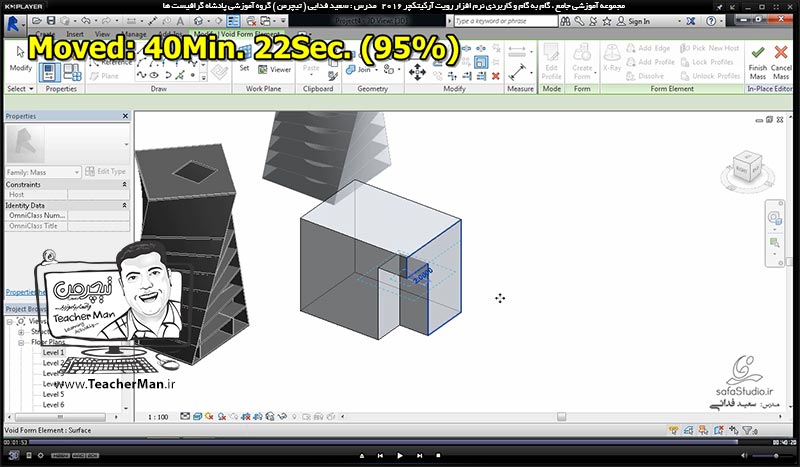
Task: Click the video player Play button
Action: 399,456
